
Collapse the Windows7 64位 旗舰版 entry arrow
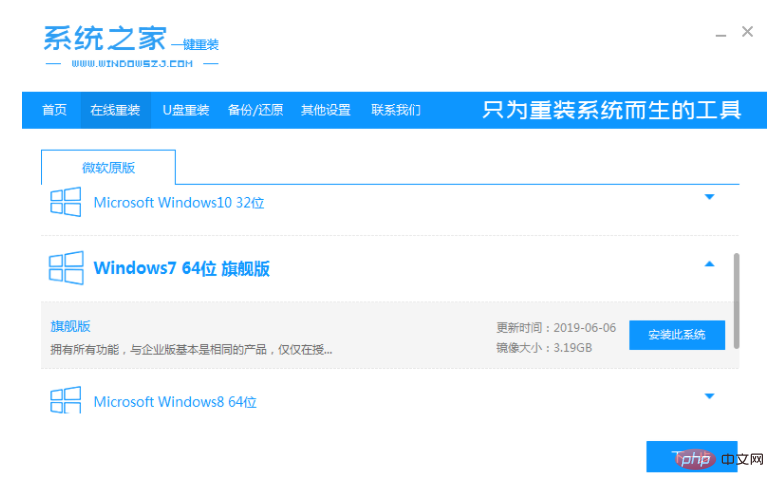(x=709, y=264)
